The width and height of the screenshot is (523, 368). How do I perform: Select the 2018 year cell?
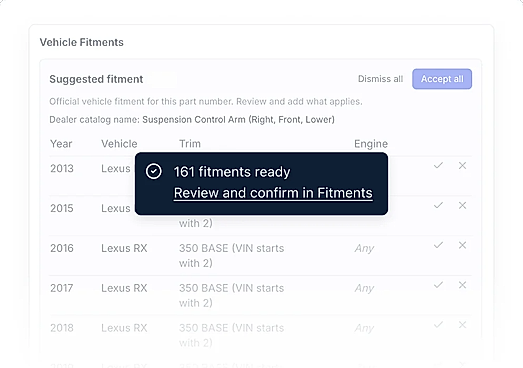(62, 328)
